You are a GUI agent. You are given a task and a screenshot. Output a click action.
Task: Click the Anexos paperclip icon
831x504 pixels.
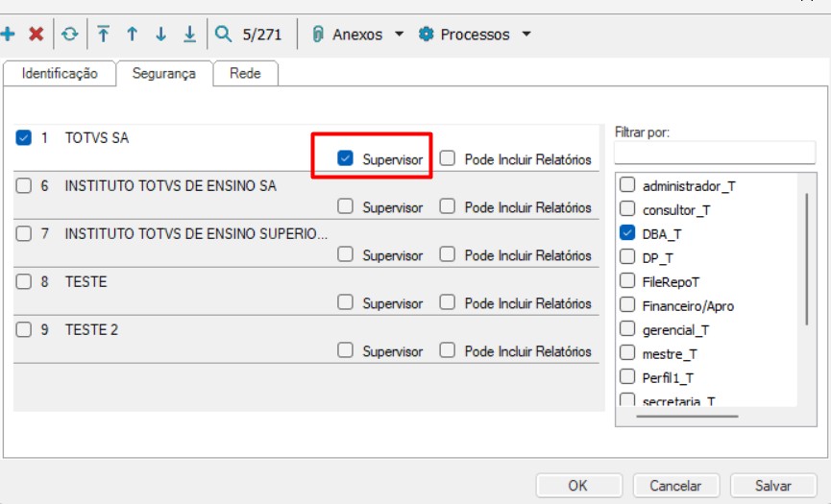[318, 35]
